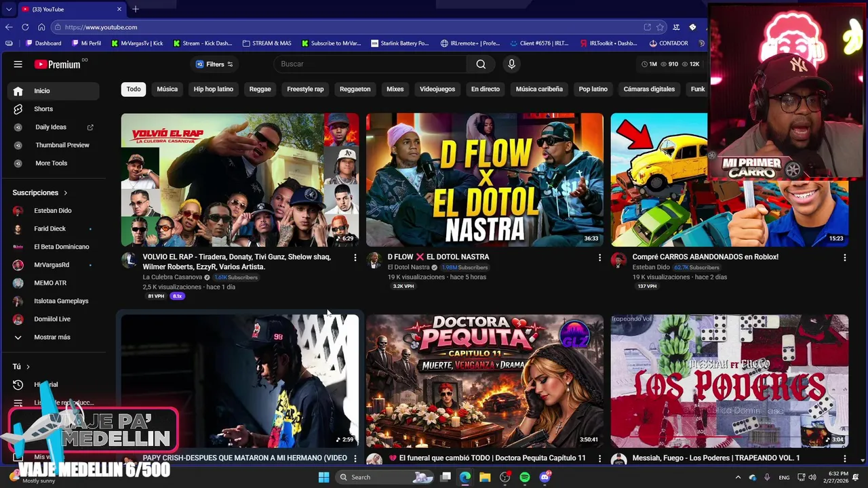Open Esteban Dido subscription channel
The height and width of the screenshot is (488, 868).
pos(54,211)
